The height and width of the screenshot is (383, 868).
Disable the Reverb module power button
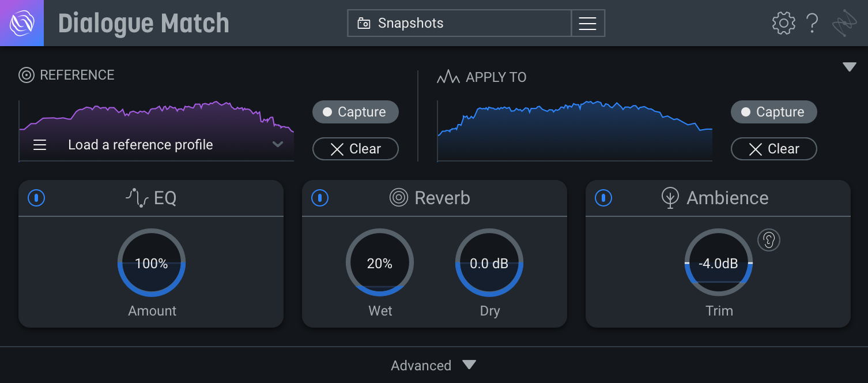point(320,198)
